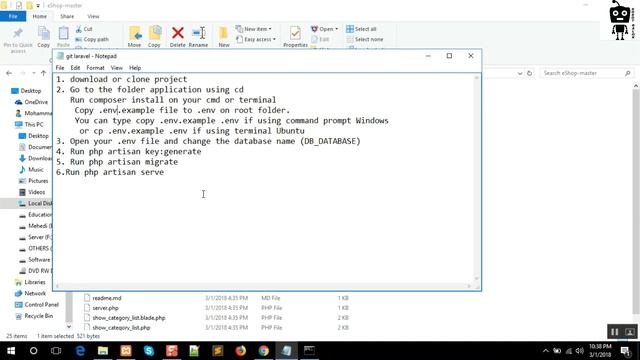Select Music in the navigation pane
The height and width of the screenshot is (360, 640).
pyautogui.click(x=31, y=169)
